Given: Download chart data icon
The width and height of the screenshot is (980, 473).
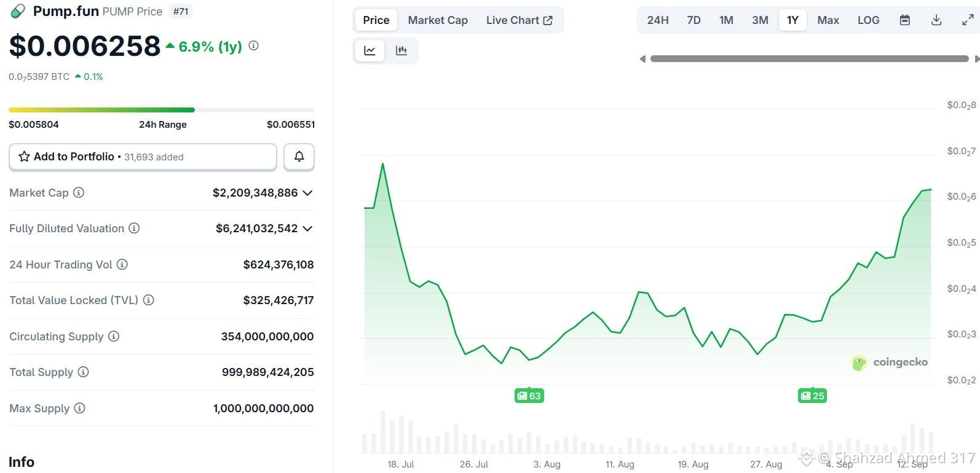Looking at the screenshot, I should [936, 20].
